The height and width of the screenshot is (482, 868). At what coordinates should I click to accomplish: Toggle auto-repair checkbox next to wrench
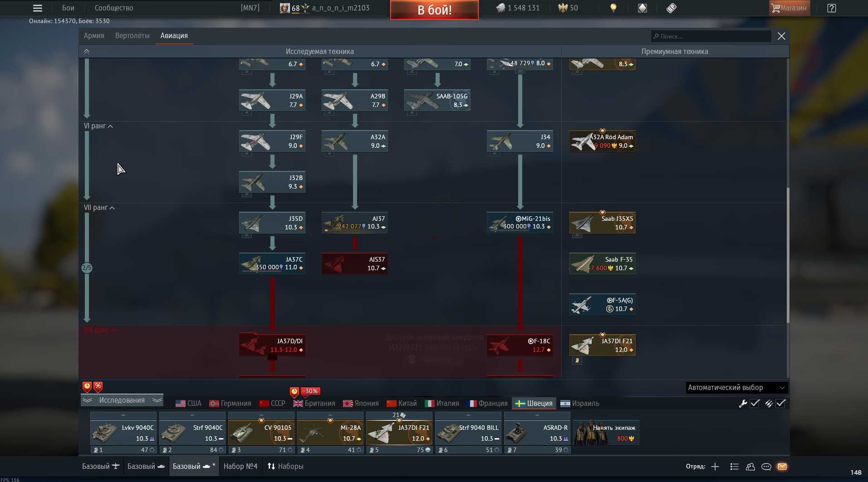pyautogui.click(x=755, y=403)
